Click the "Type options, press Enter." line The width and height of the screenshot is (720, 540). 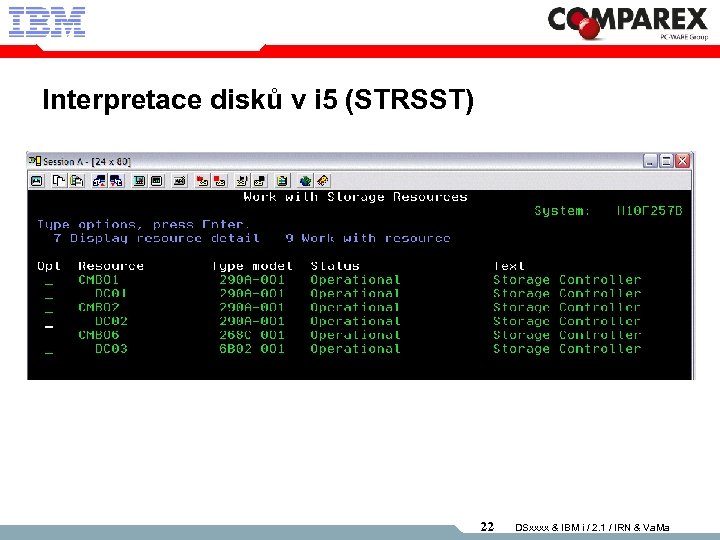(x=143, y=225)
